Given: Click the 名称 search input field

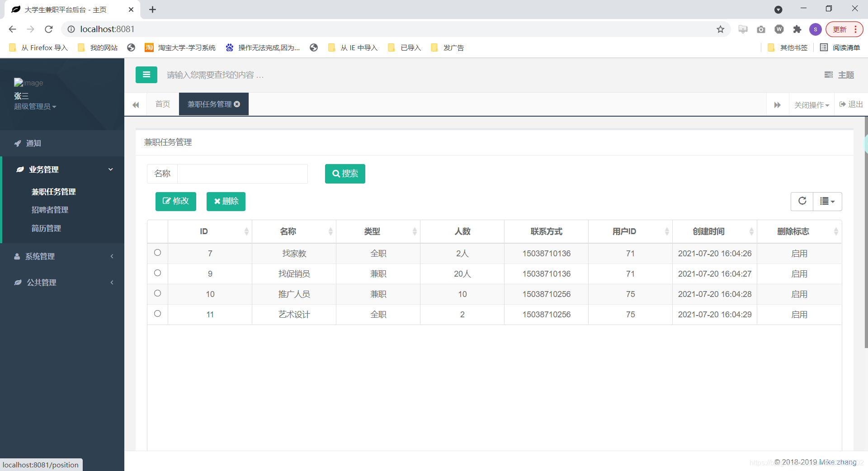Looking at the screenshot, I should tap(243, 174).
